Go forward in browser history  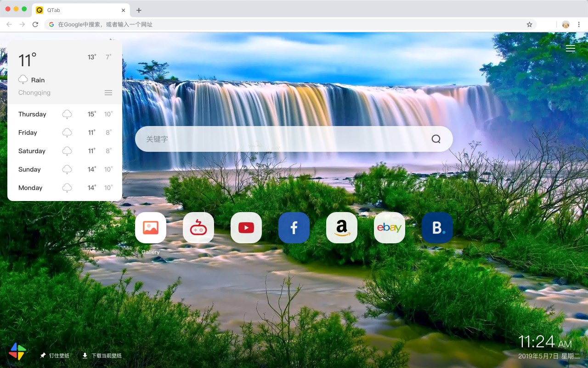pos(22,24)
